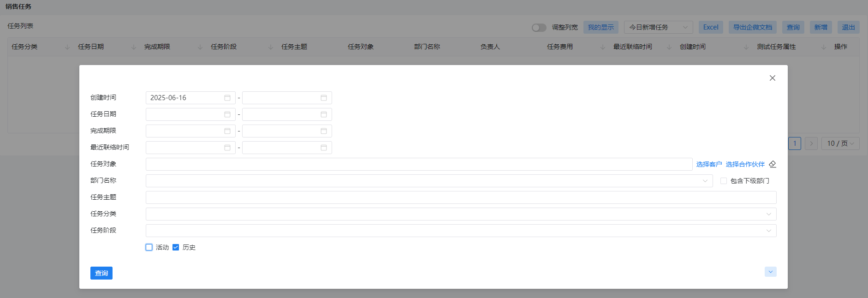Click the 任务对象 column header
The width and height of the screenshot is (868, 298).
pos(361,47)
